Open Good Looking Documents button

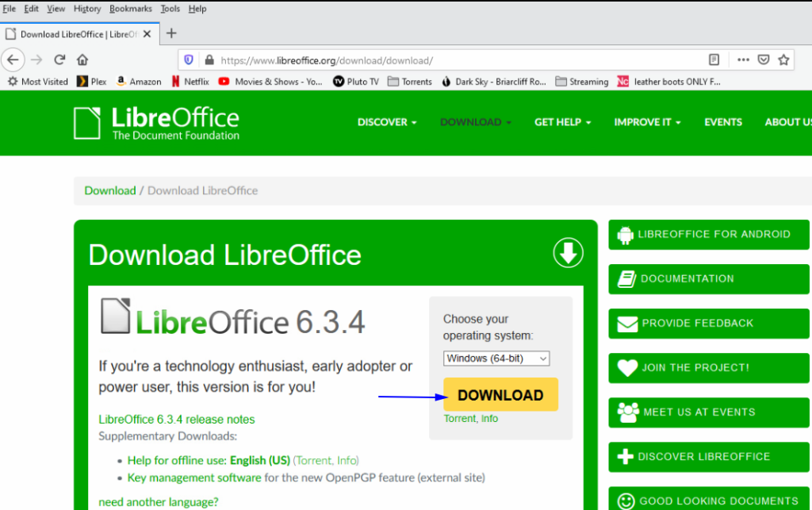[709, 499]
